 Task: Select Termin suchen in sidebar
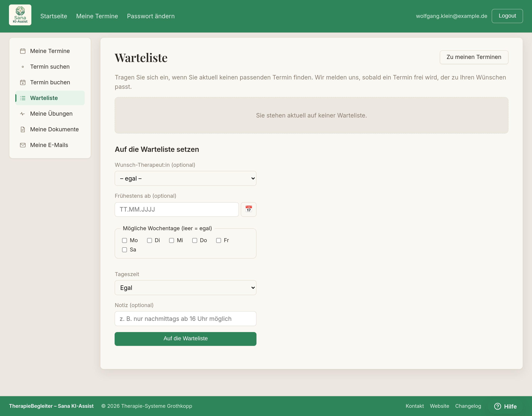coord(50,67)
